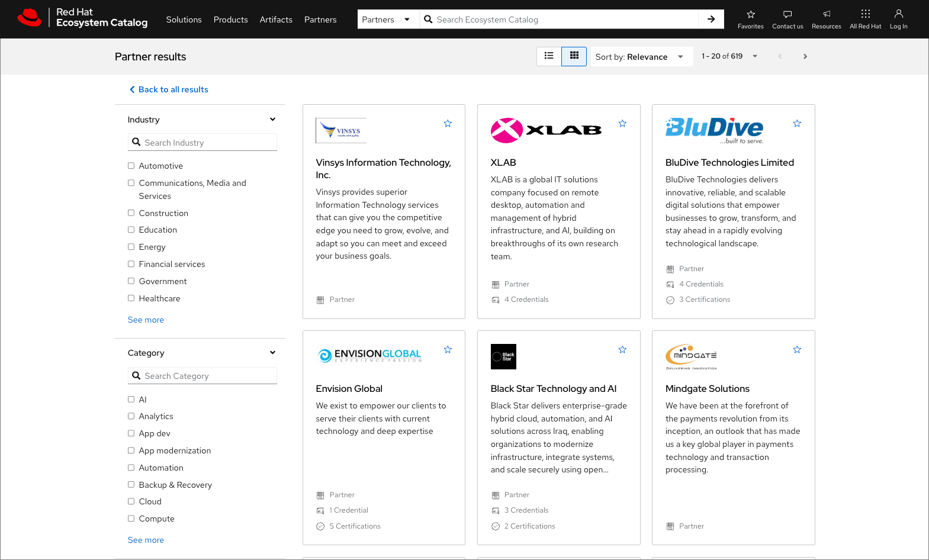Open the Artifacts menu

coord(276,20)
